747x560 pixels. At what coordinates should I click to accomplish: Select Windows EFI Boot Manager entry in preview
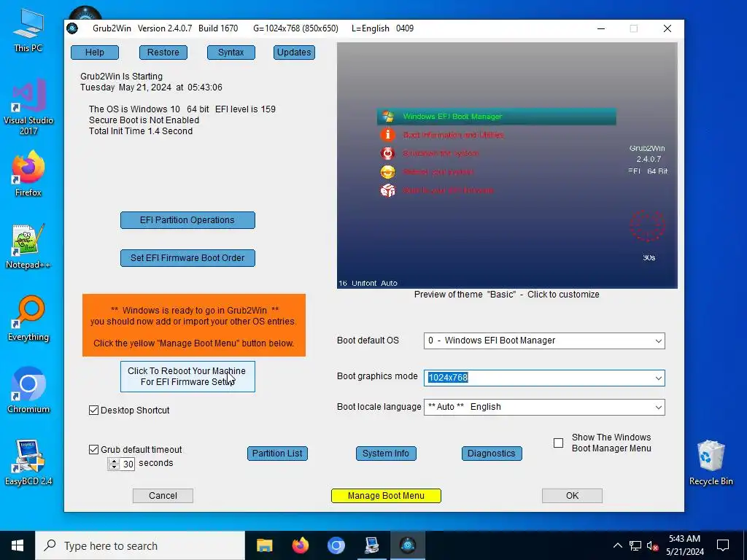pos(496,117)
